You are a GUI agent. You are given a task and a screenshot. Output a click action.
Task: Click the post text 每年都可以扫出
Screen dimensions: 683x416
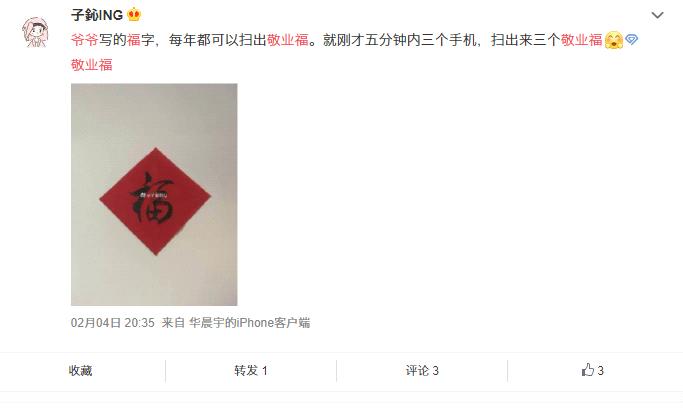pyautogui.click(x=218, y=40)
